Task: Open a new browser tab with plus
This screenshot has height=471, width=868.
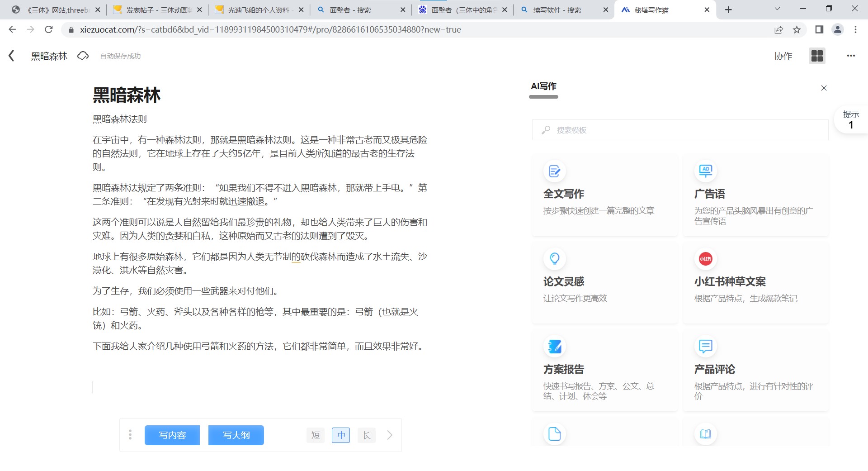Action: pyautogui.click(x=728, y=10)
